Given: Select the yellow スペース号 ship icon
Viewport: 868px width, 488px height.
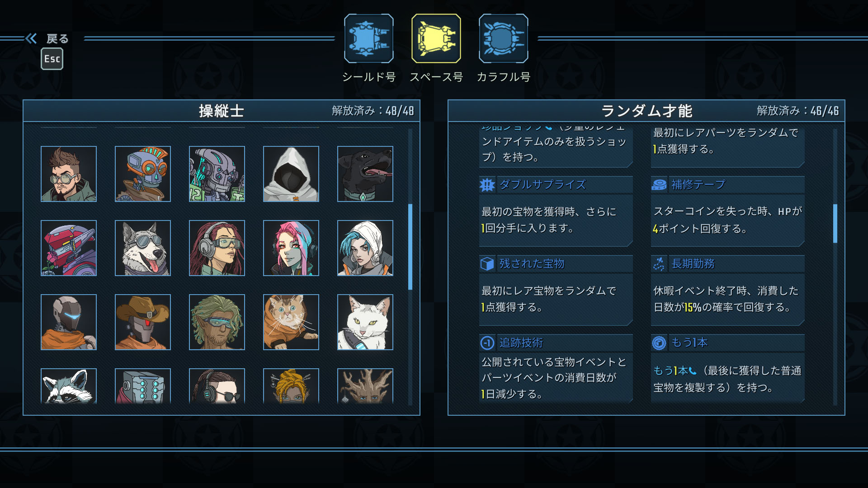Looking at the screenshot, I should 436,38.
